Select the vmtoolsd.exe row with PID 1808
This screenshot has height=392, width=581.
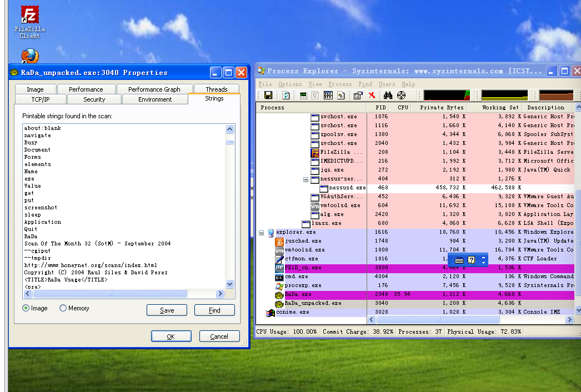click(415, 250)
